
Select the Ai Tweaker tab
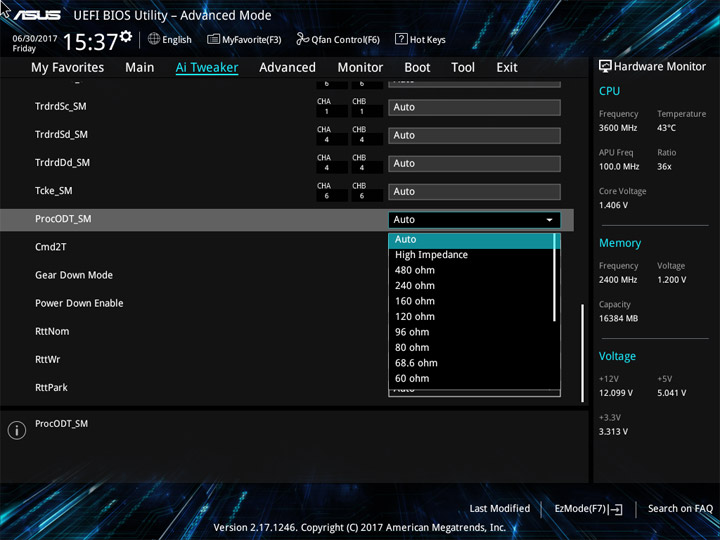coord(207,68)
